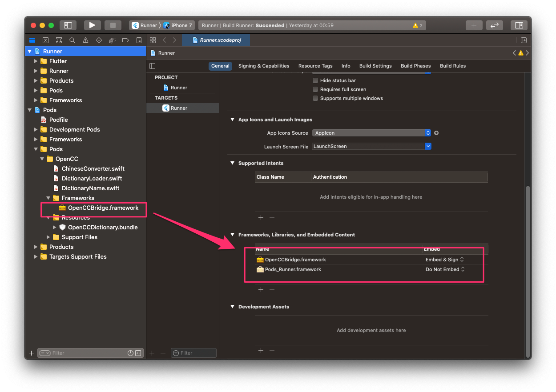The height and width of the screenshot is (392, 556).
Task: Expand the Flutter folder
Action: click(x=36, y=61)
